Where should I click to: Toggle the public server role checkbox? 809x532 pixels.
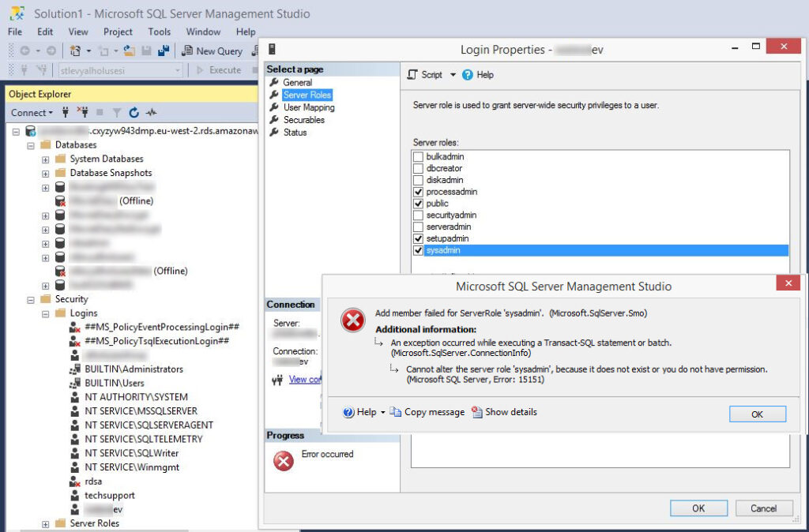(x=419, y=204)
